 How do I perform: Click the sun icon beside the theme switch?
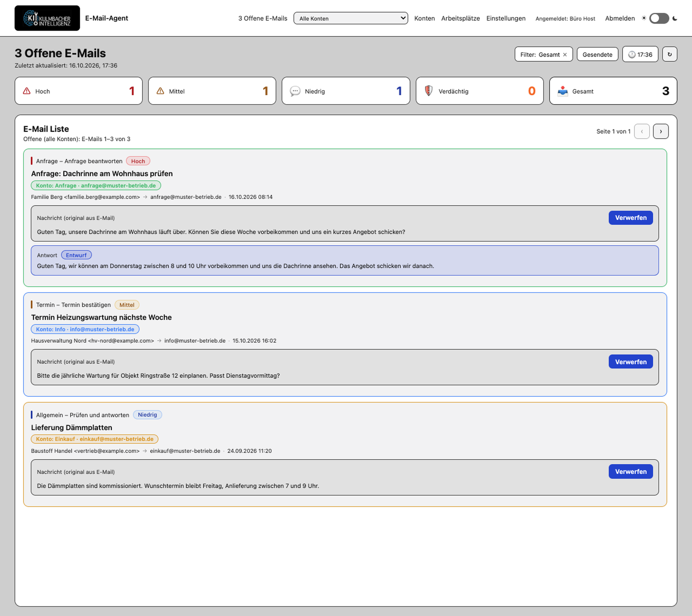[x=644, y=18]
